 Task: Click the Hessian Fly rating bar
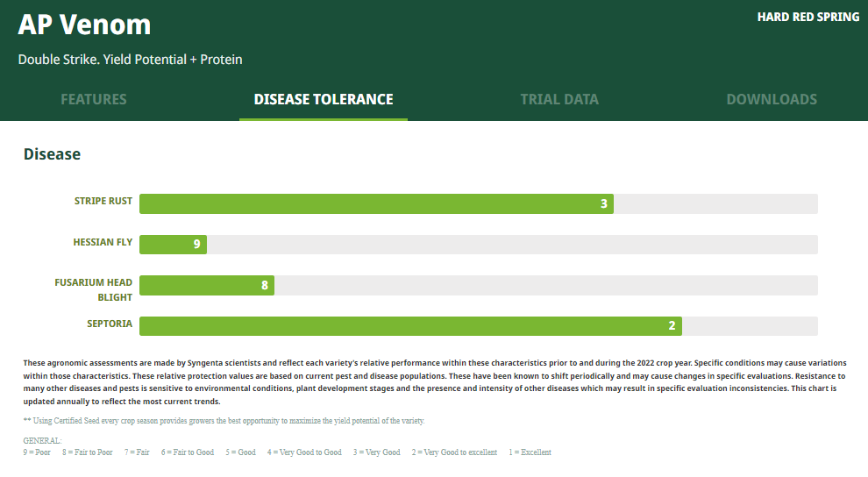point(479,245)
